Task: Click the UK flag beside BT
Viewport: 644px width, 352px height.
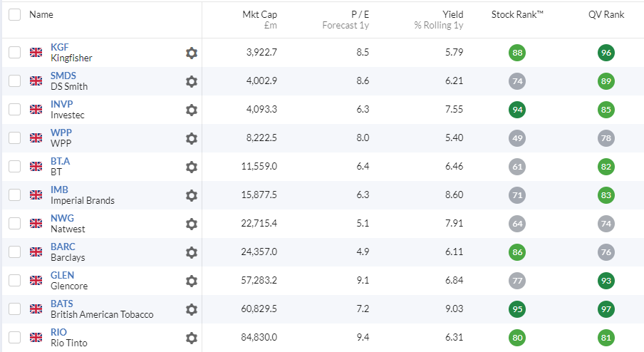Action: [36, 166]
